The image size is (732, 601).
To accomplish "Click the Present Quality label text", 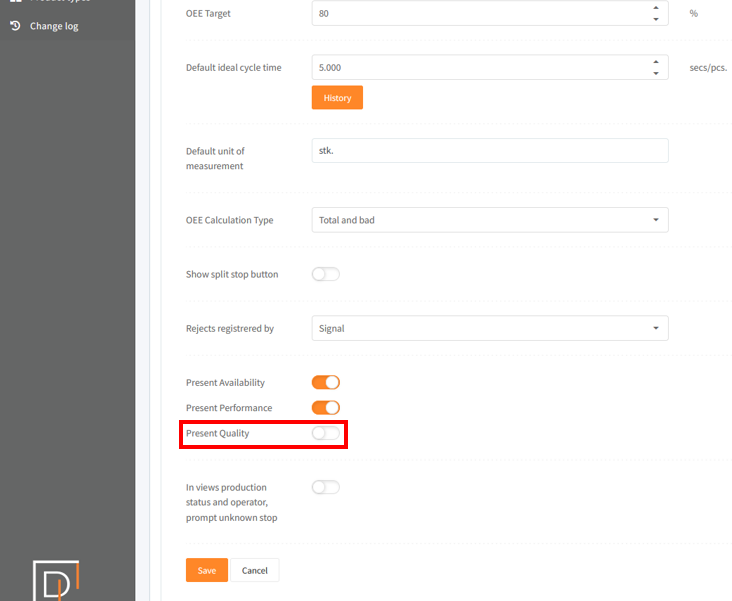I will tap(218, 433).
